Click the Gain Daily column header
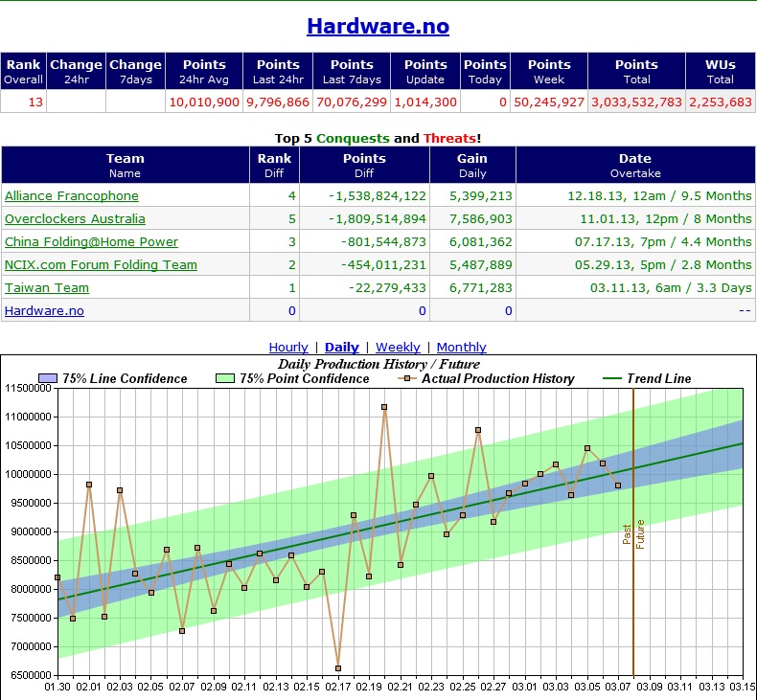The height and width of the screenshot is (700, 757). click(x=472, y=165)
